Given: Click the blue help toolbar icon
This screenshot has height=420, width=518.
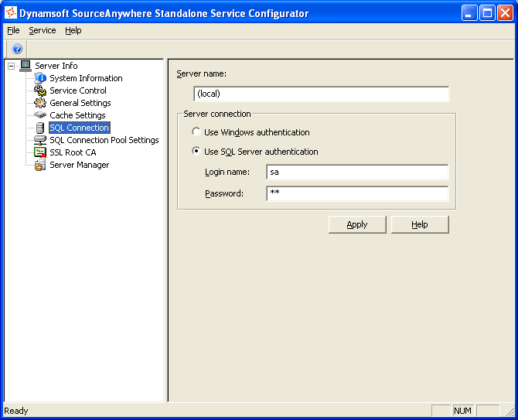Looking at the screenshot, I should [17, 49].
